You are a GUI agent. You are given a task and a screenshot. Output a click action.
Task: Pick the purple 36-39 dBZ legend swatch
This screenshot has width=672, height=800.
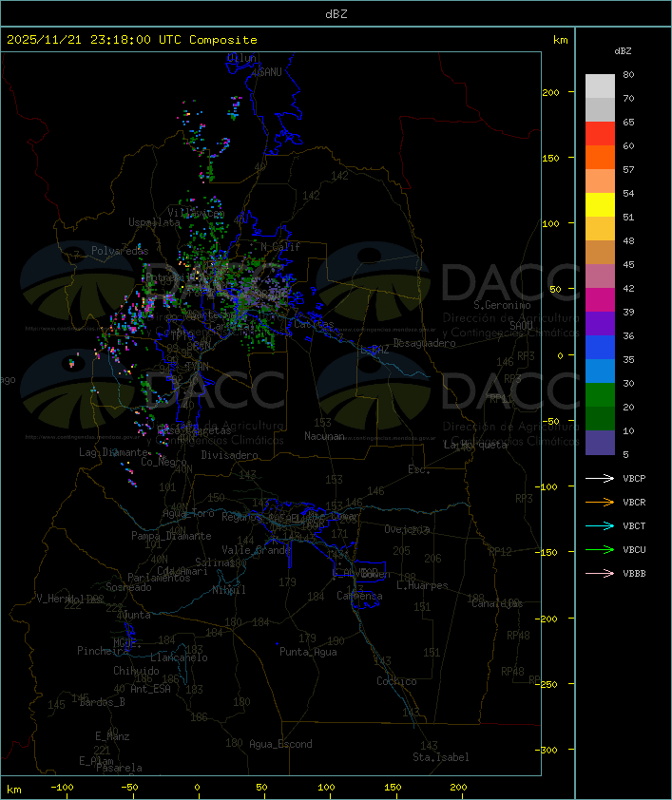[600, 323]
